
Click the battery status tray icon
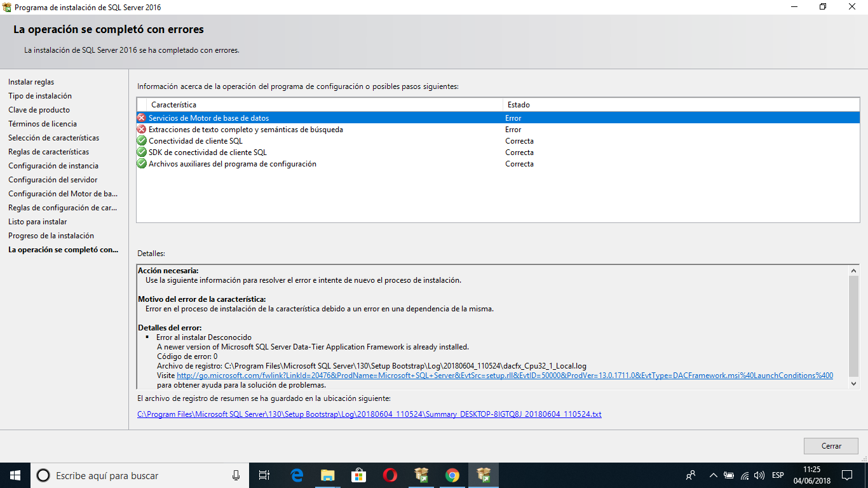coord(729,475)
